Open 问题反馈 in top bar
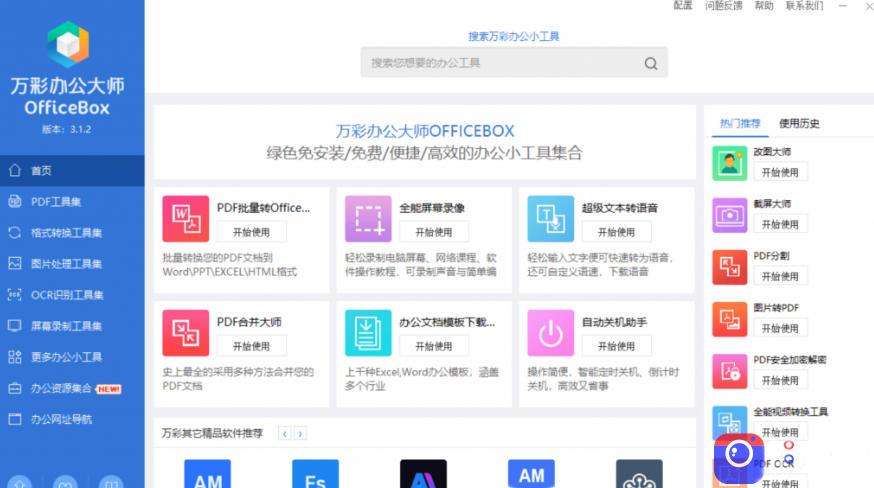The image size is (874, 488). coord(724,6)
